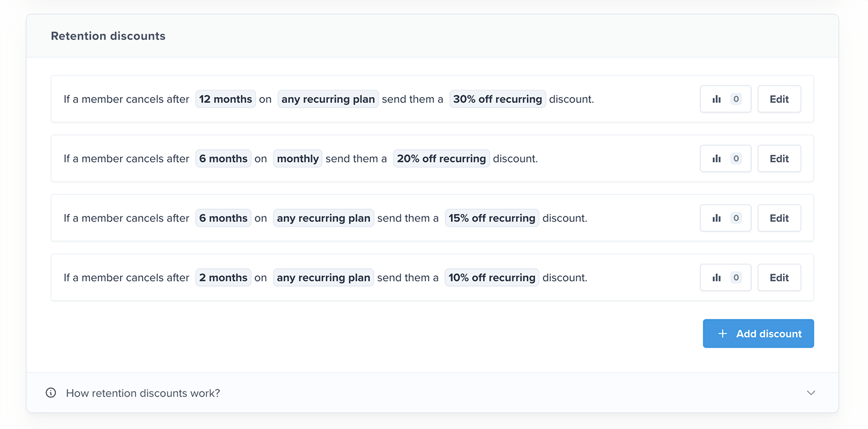Click the plus icon on Add discount

coord(723,334)
